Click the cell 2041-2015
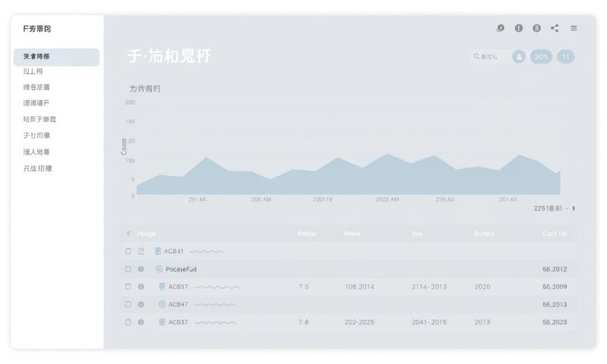The height and width of the screenshot is (364, 607). click(429, 322)
